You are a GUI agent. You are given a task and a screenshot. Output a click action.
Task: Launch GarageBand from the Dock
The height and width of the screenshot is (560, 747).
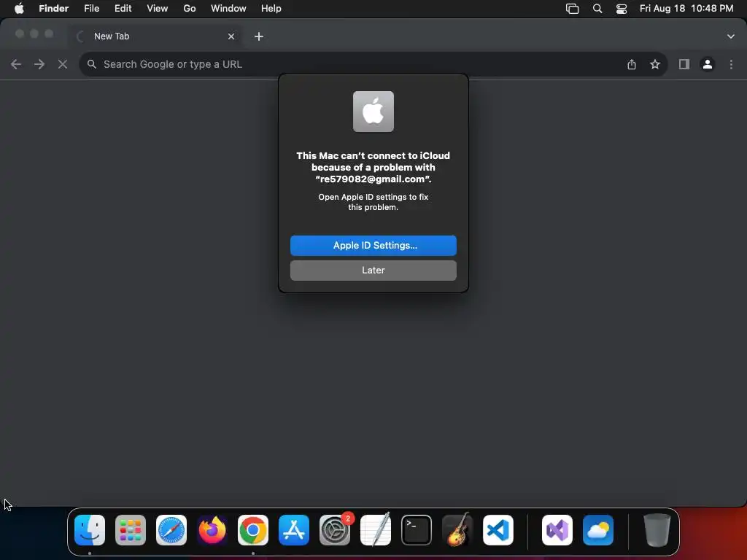click(457, 530)
